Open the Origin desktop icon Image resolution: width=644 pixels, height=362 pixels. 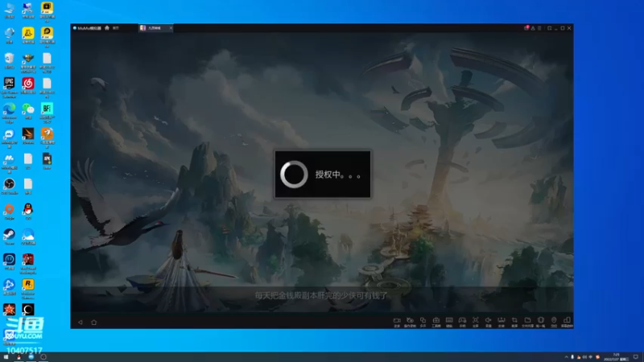pos(9,211)
